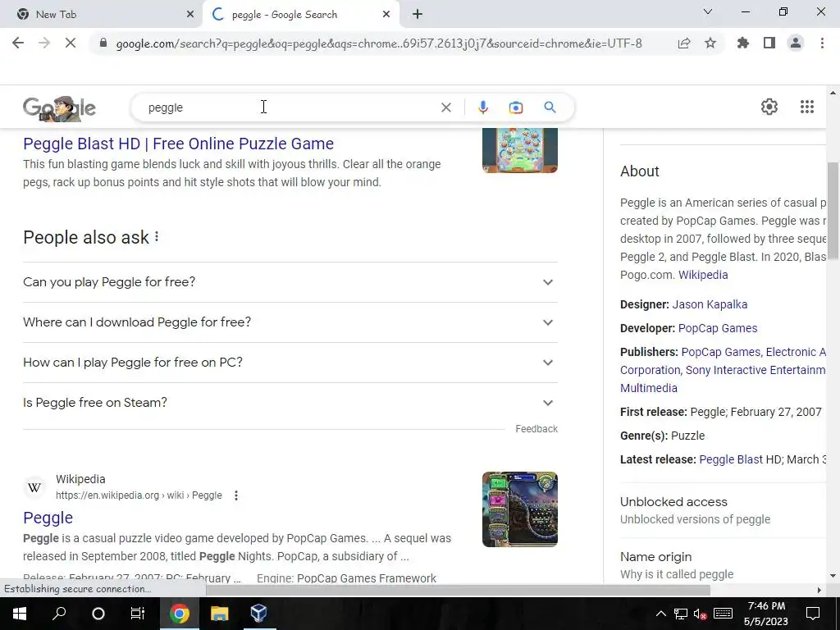This screenshot has width=840, height=630.
Task: Open the Wikipedia Peggle result title
Action: pos(48,518)
